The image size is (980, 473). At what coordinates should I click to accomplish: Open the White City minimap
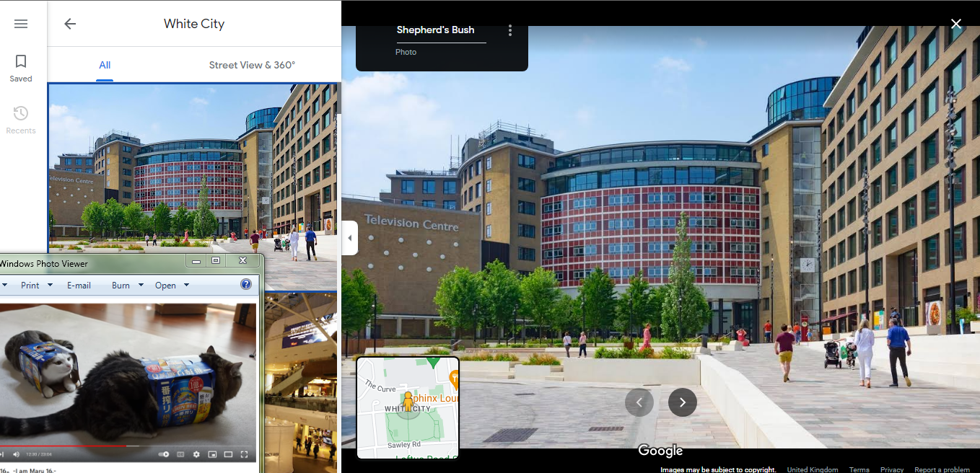(408, 407)
